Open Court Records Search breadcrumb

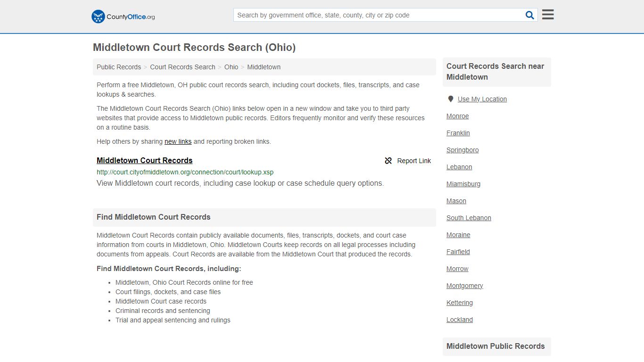tap(182, 67)
